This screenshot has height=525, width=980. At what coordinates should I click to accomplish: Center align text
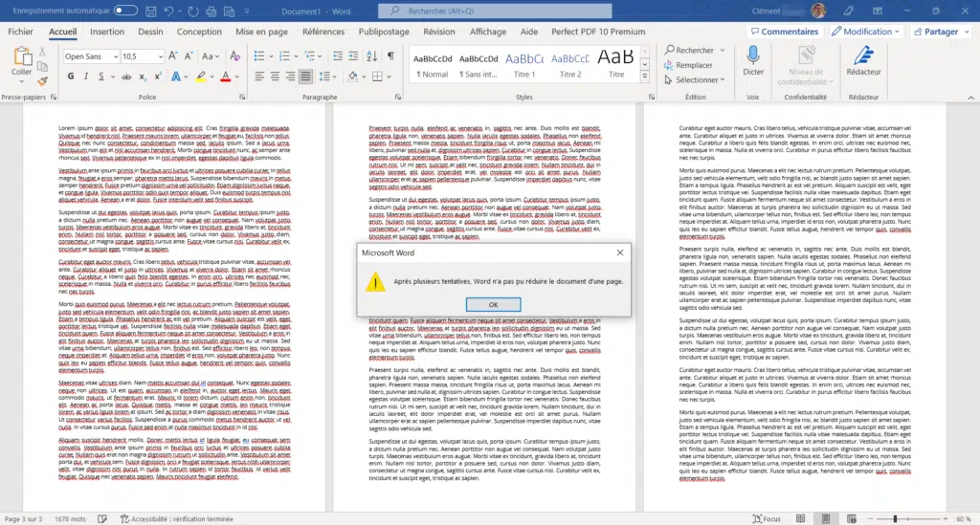click(x=275, y=77)
